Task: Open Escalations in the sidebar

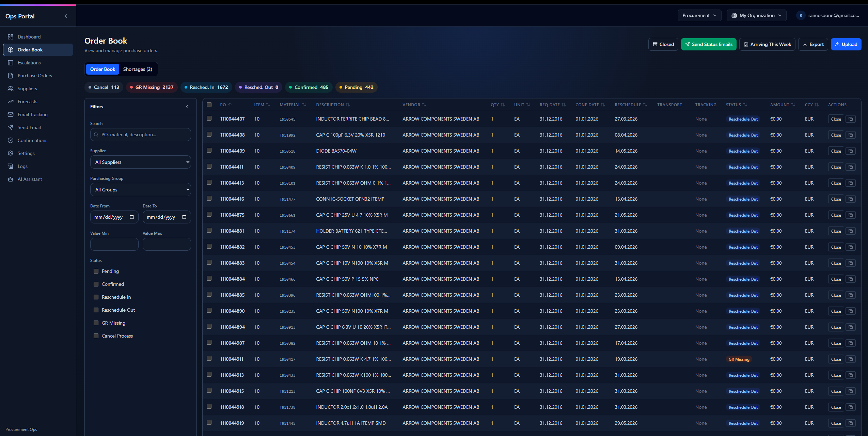Action: 29,63
